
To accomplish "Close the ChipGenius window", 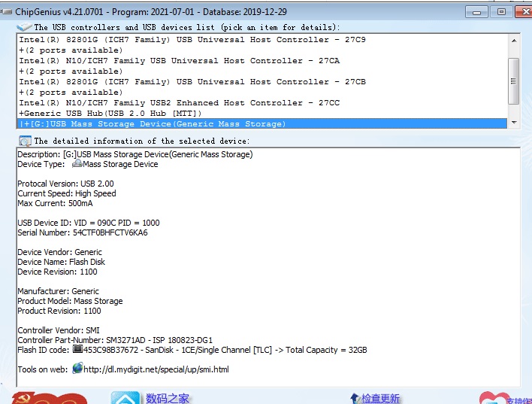I will pos(524,12).
